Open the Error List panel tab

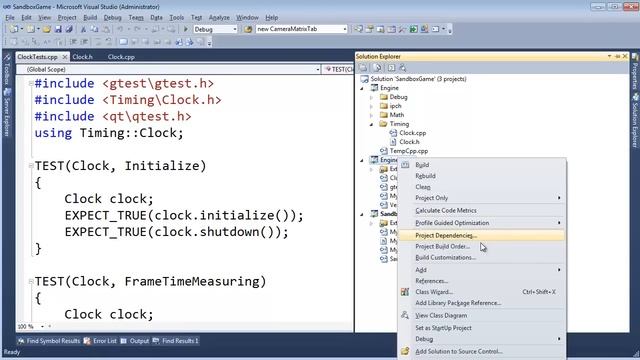tap(100, 341)
